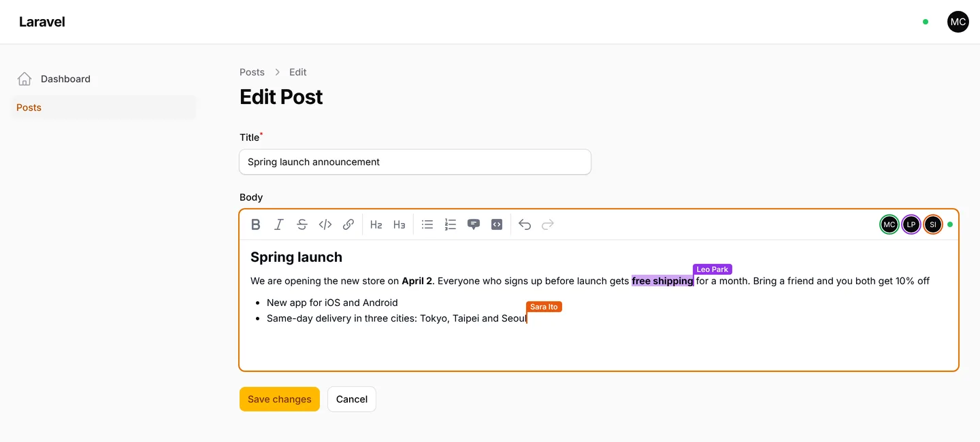
Task: Undo the last edit
Action: point(525,224)
